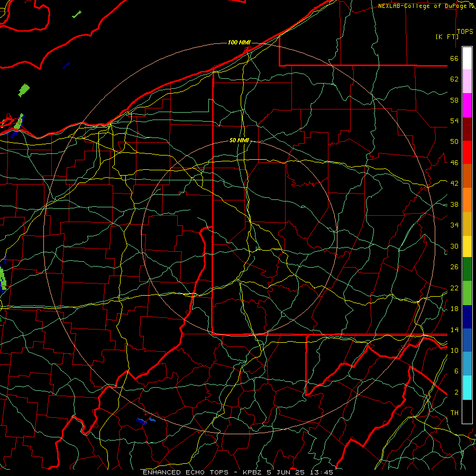Click the light pink 62 kft swatch
This screenshot has width=476, height=476.
[x=467, y=81]
